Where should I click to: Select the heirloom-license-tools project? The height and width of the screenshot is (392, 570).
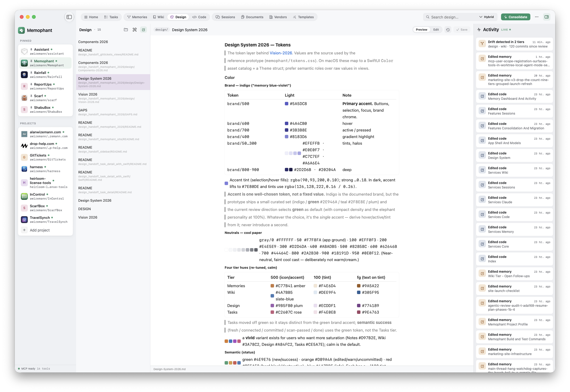point(45,183)
